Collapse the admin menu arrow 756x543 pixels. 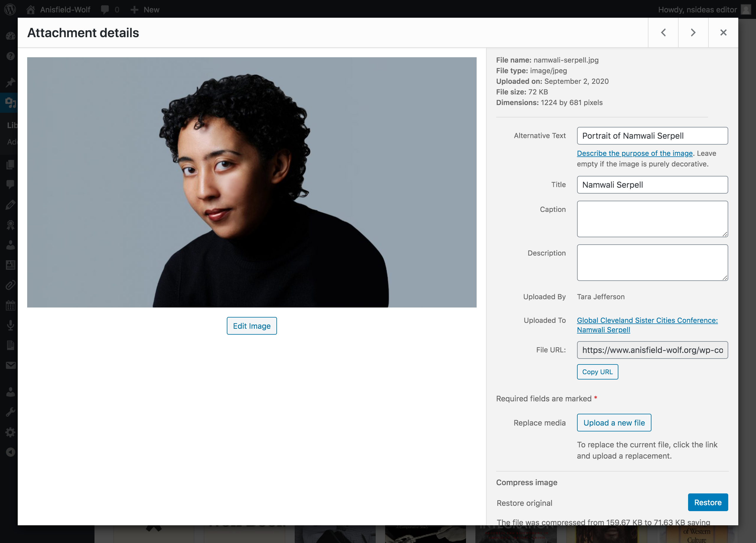pyautogui.click(x=10, y=452)
